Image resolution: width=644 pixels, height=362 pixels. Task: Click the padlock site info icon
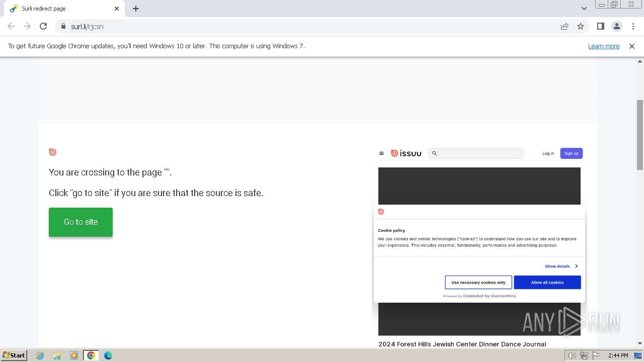coord(63,26)
